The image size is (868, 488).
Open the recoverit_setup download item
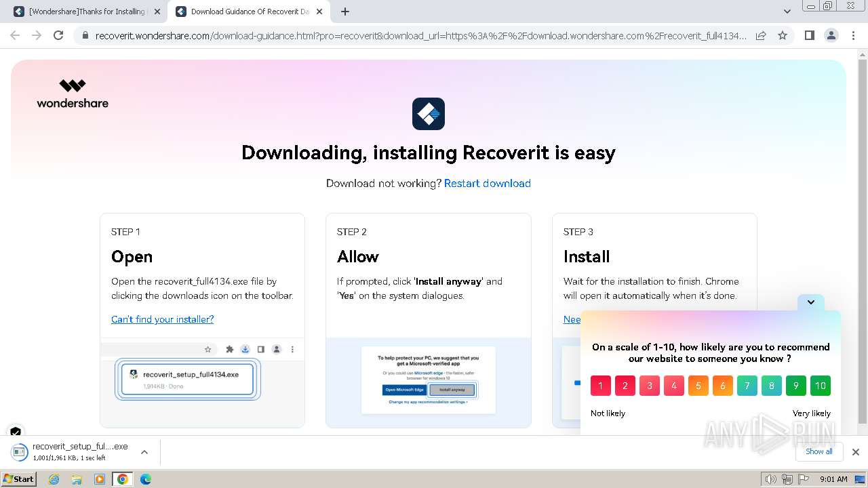(x=71, y=452)
